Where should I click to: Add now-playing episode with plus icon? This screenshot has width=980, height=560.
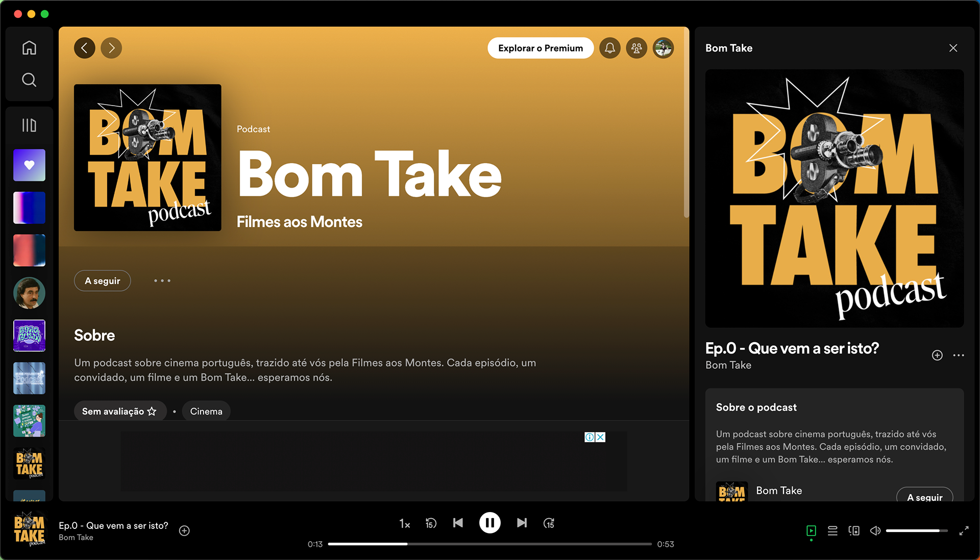[x=184, y=531]
